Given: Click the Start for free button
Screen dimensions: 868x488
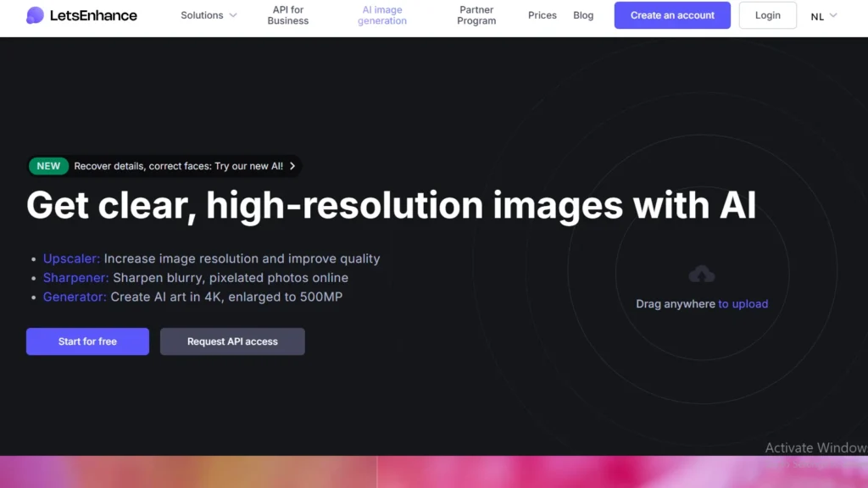Looking at the screenshot, I should coord(87,341).
